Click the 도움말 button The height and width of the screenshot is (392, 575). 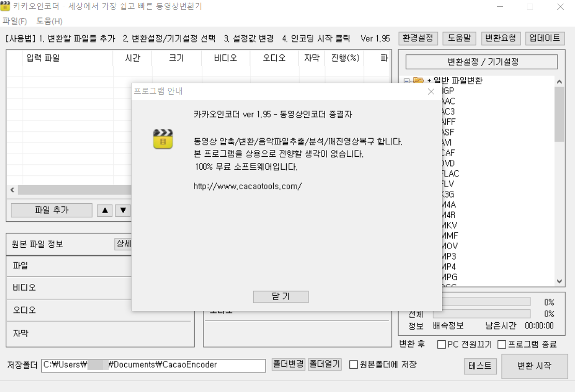coord(459,38)
